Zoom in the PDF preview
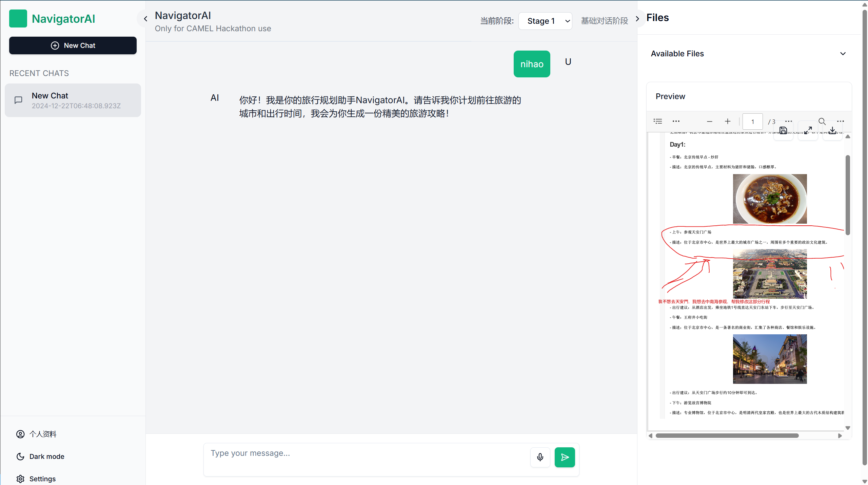This screenshot has height=485, width=868. click(x=728, y=122)
